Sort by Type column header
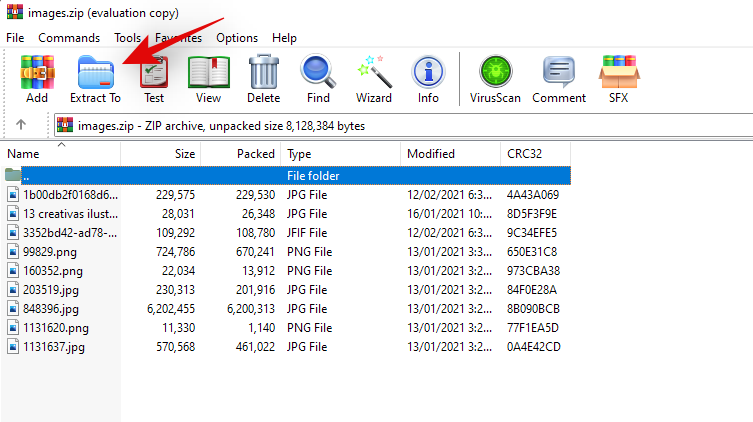 [x=340, y=154]
